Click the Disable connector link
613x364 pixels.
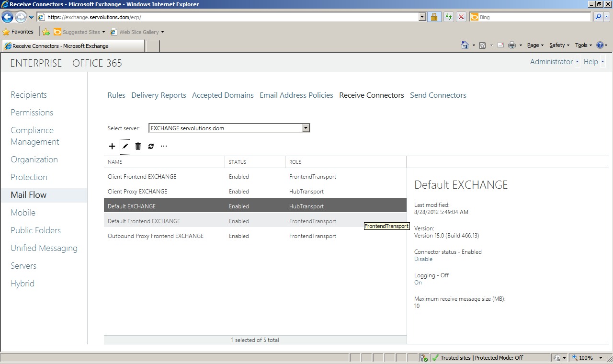coord(423,259)
